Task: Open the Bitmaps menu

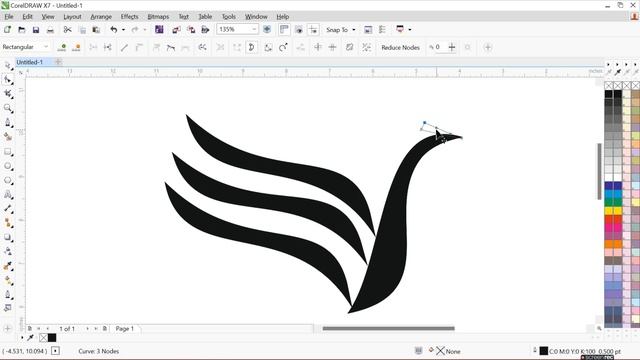Action: [x=158, y=17]
